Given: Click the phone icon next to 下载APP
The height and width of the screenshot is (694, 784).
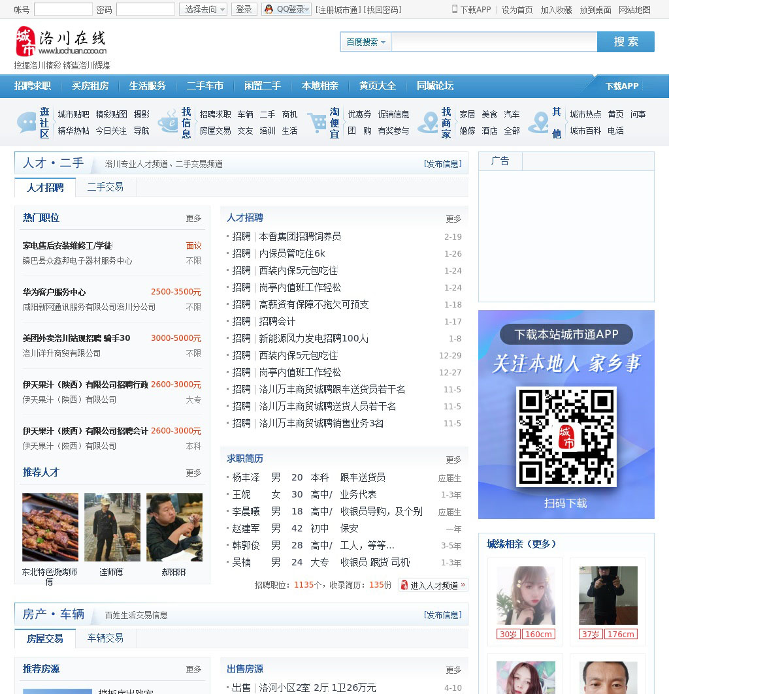Looking at the screenshot, I should [x=455, y=9].
